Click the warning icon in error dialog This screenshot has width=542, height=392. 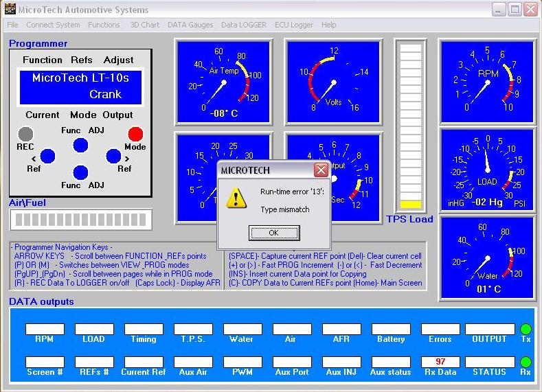[237, 198]
